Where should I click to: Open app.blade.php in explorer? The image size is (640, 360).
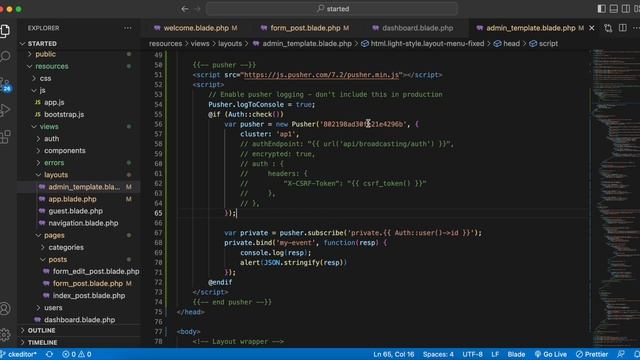click(72, 199)
